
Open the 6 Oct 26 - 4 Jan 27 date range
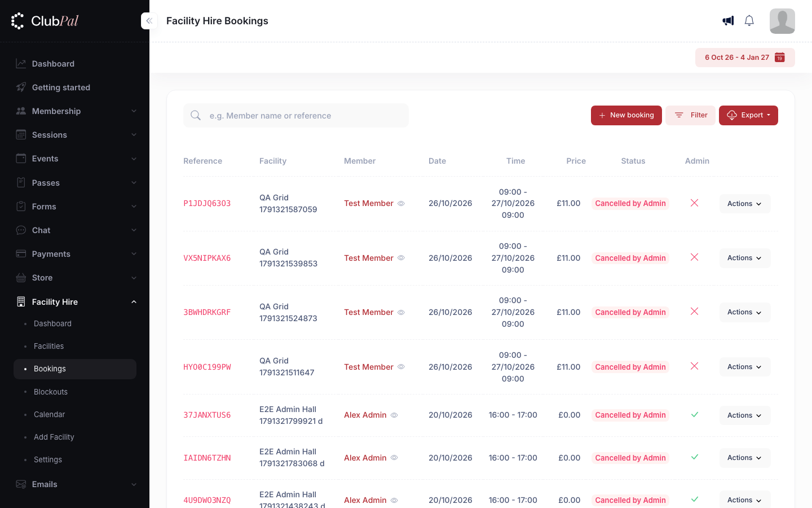click(x=745, y=58)
